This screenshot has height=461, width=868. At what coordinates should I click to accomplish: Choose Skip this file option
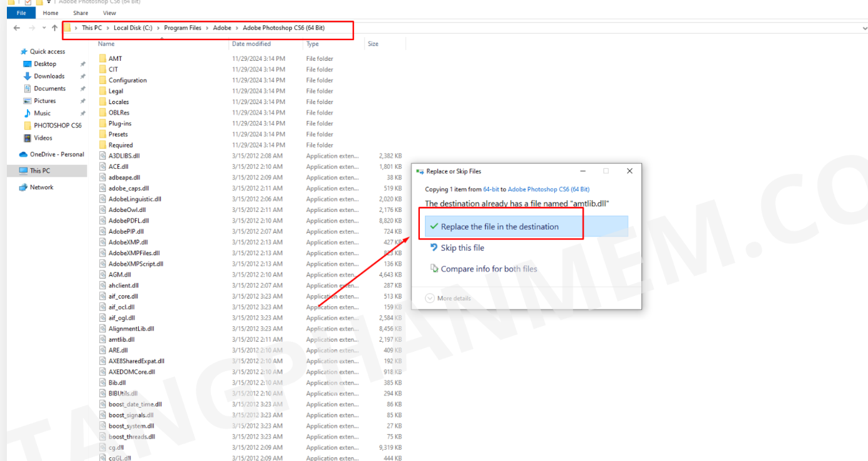[462, 248]
